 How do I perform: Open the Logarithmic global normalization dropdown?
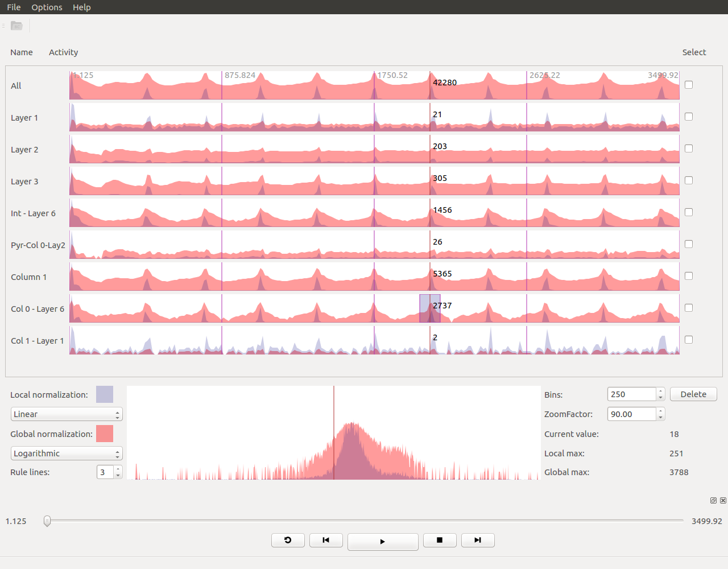pos(67,453)
